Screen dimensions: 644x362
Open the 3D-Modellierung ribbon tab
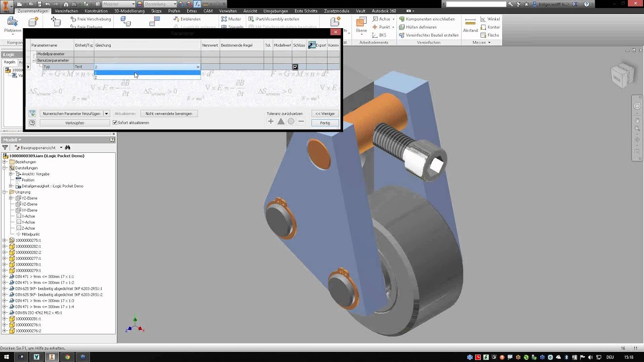click(129, 11)
